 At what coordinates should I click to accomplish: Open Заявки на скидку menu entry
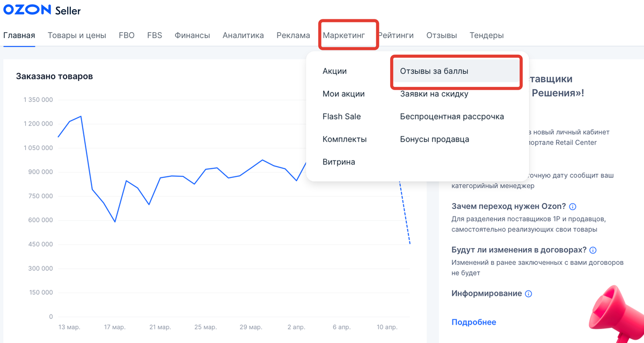[434, 94]
